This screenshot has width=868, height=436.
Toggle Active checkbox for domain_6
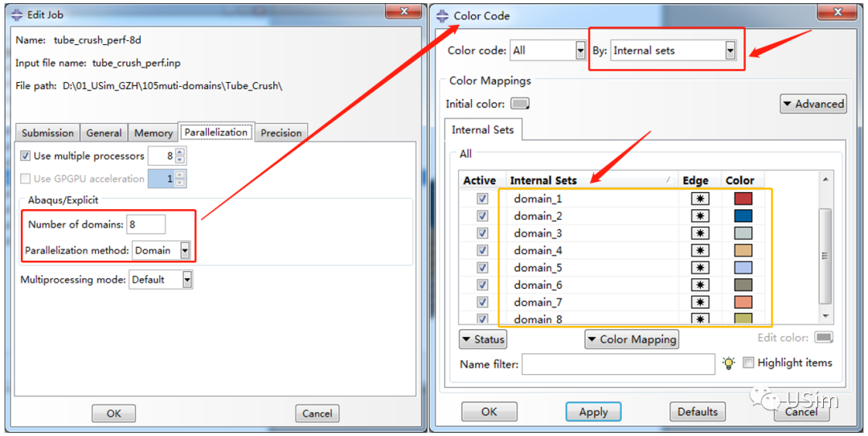point(482,285)
